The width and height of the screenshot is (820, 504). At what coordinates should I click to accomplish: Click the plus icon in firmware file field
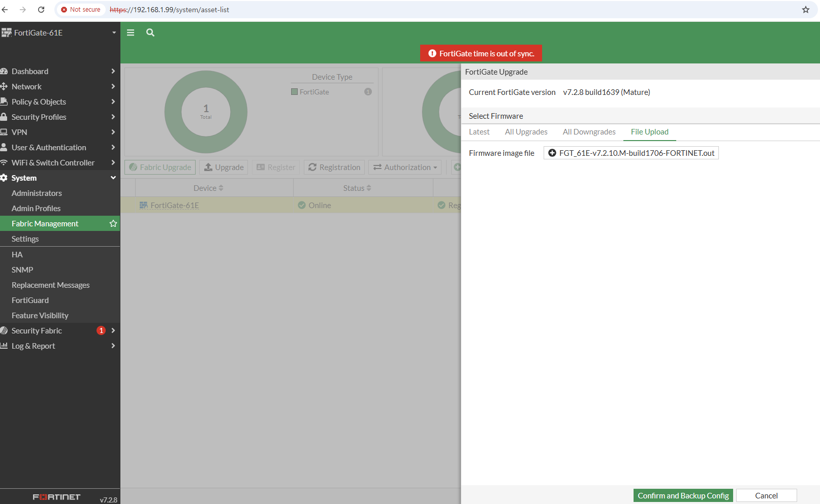[552, 153]
